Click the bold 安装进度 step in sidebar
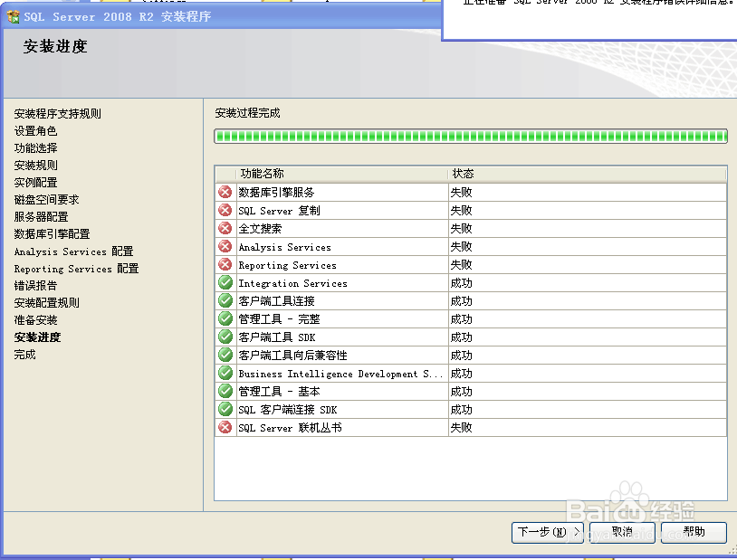 [37, 337]
